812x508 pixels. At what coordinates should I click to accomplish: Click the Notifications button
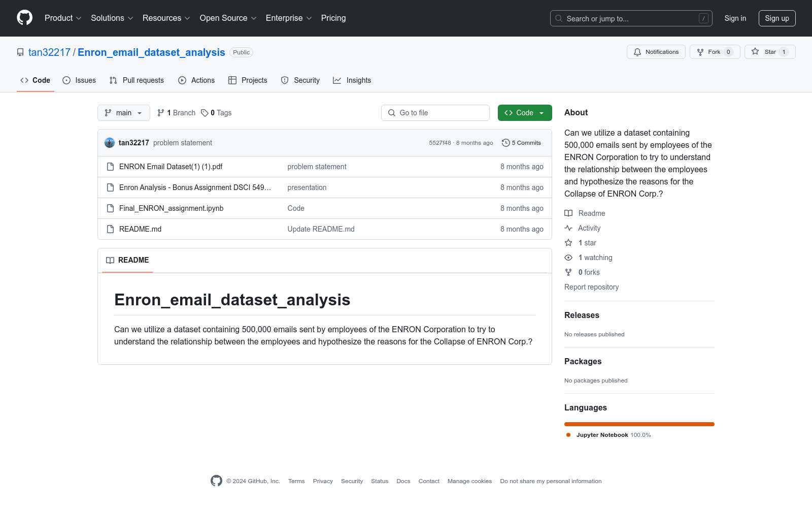[x=656, y=52]
